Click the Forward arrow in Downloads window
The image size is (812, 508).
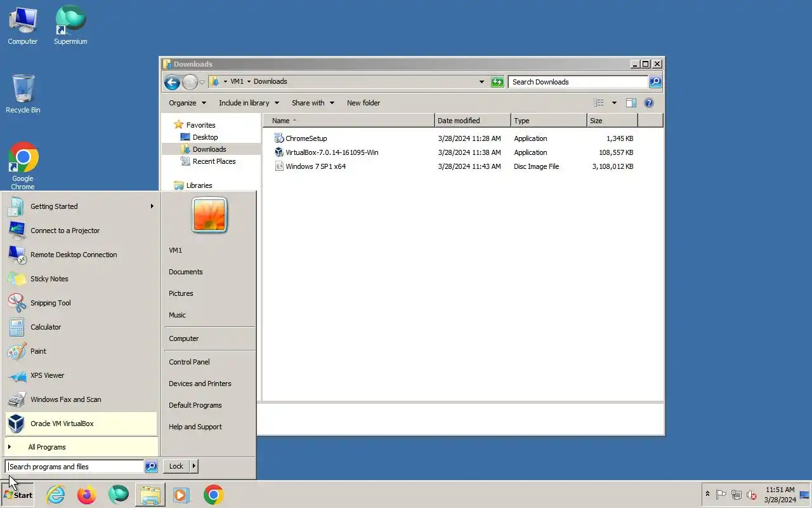point(190,82)
